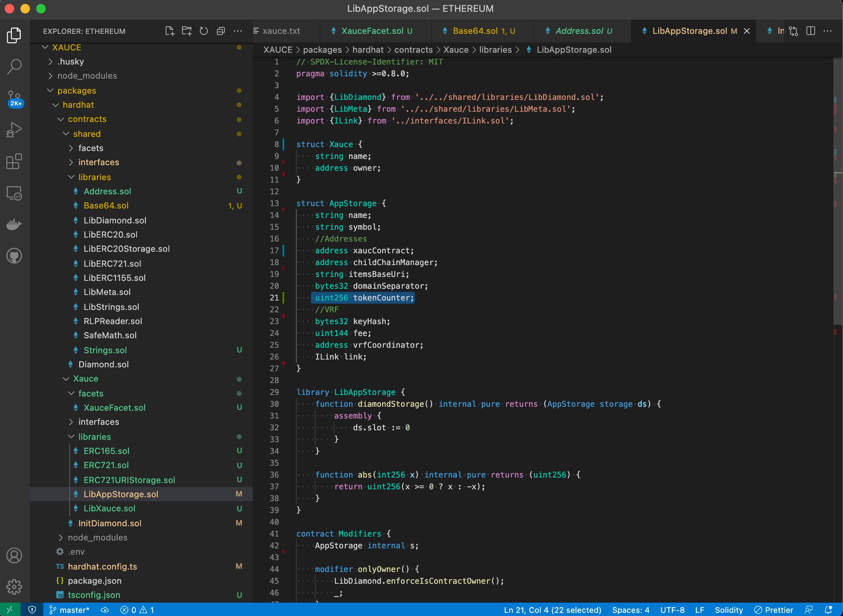Open the Run and Debug view
This screenshot has width=843, height=616.
(14, 130)
